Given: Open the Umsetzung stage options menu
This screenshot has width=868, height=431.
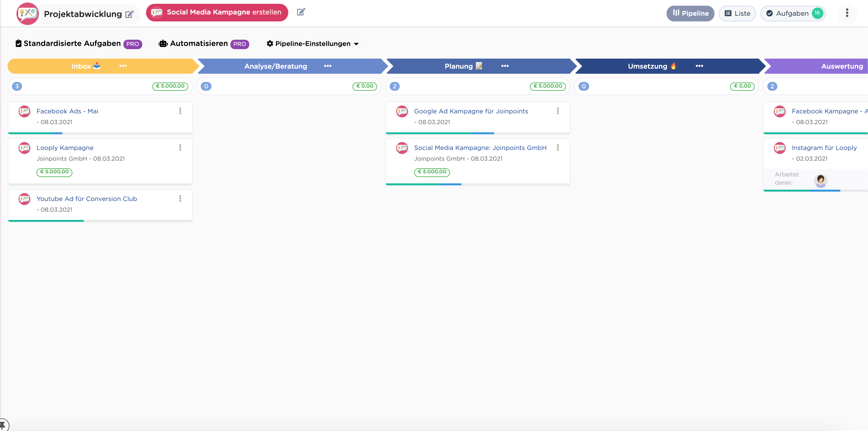Looking at the screenshot, I should (699, 66).
